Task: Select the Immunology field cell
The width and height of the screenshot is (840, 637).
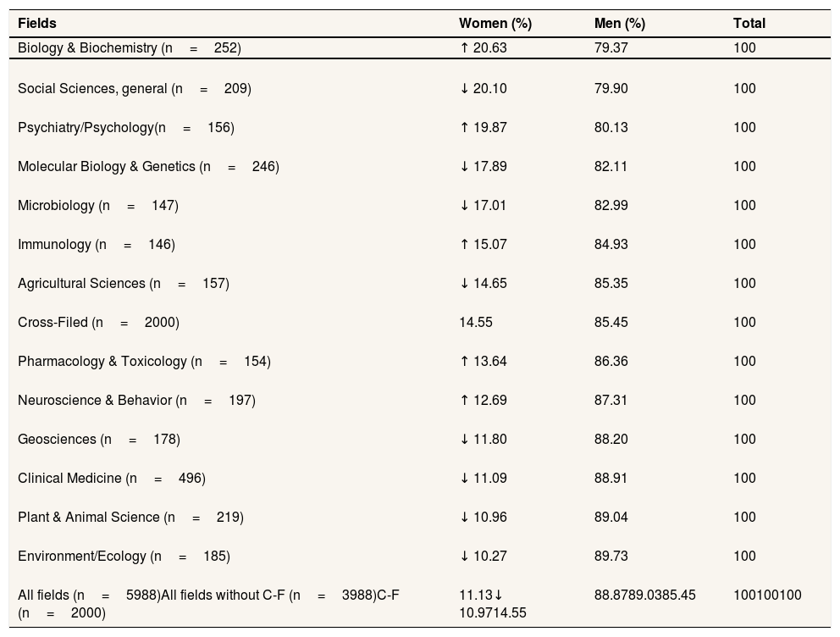Action: point(96,245)
